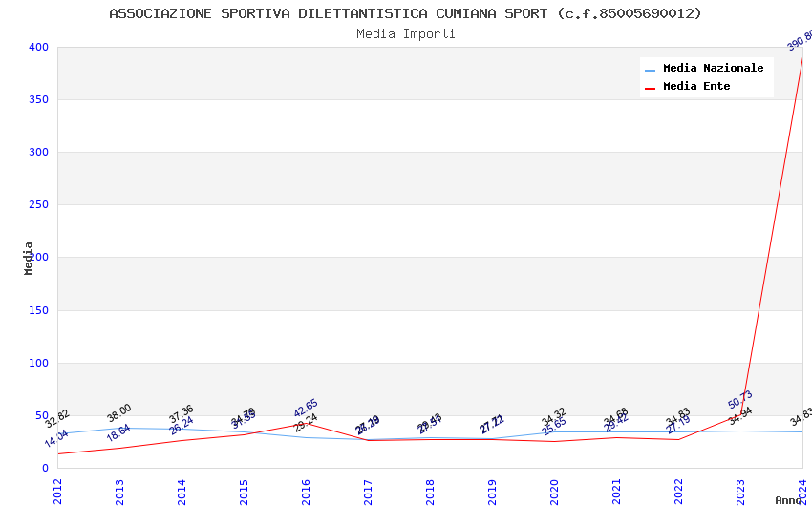
Task: Click the 390.80 peak value label
Action: 800,41
